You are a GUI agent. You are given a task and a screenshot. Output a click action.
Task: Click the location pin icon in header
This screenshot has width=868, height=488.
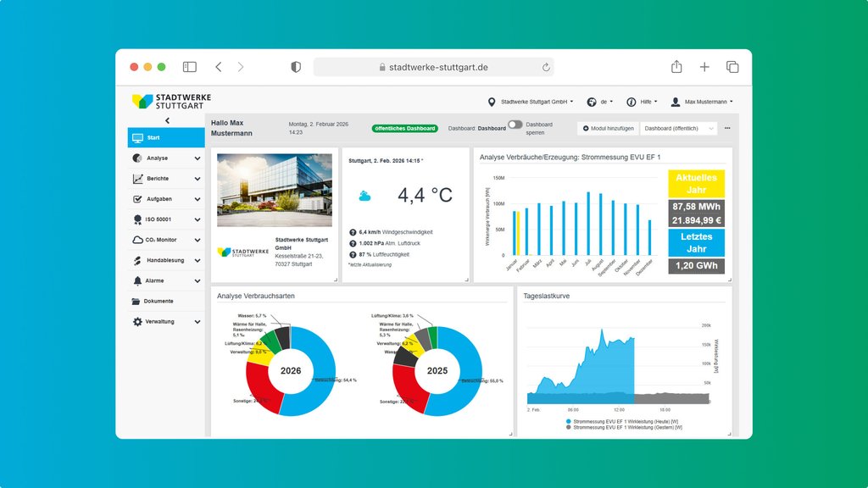point(491,102)
